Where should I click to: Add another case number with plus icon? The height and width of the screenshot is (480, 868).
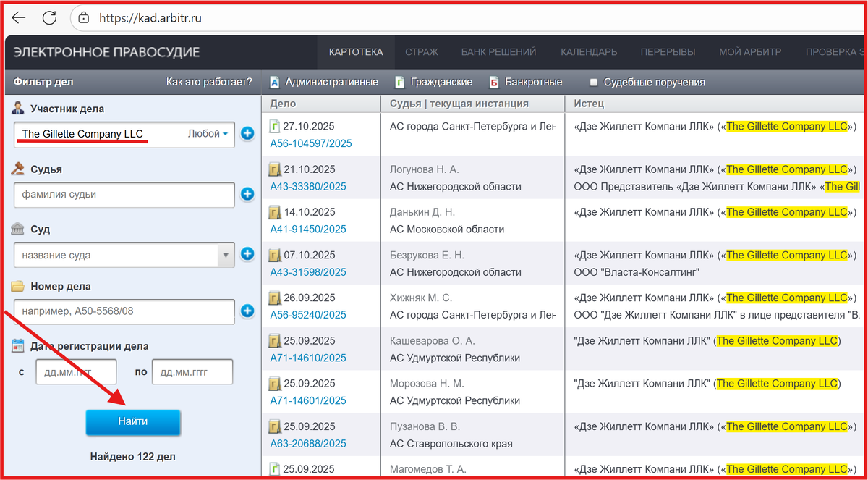[247, 311]
